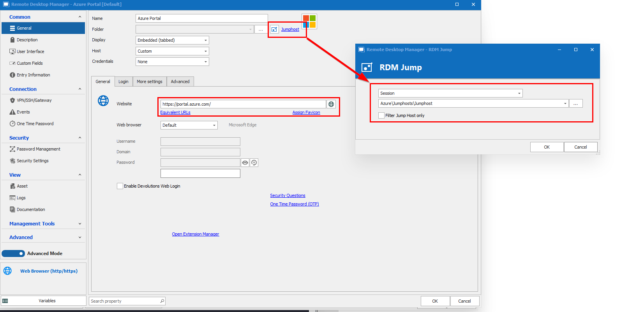
Task: Toggle the Advanced Mode switch
Action: [x=13, y=253]
